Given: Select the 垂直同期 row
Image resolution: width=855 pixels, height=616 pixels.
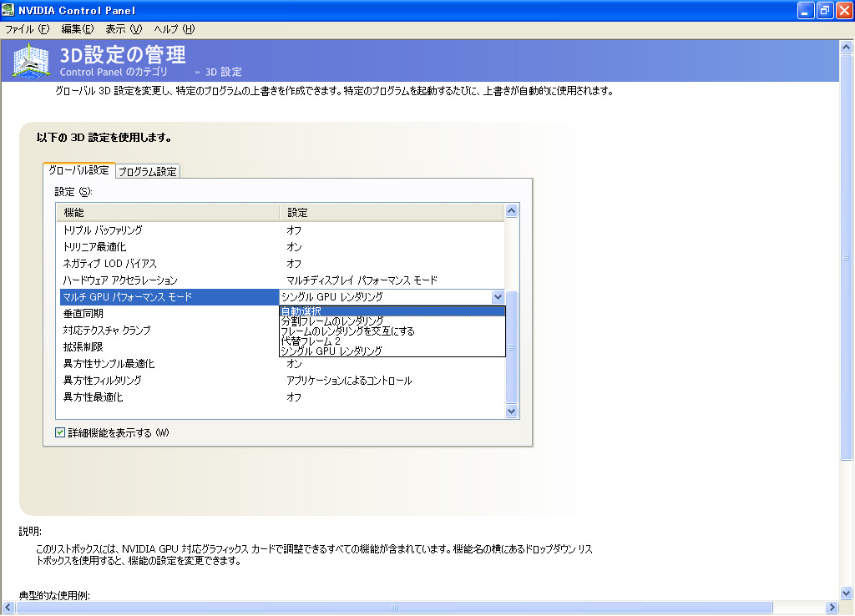Looking at the screenshot, I should click(168, 314).
